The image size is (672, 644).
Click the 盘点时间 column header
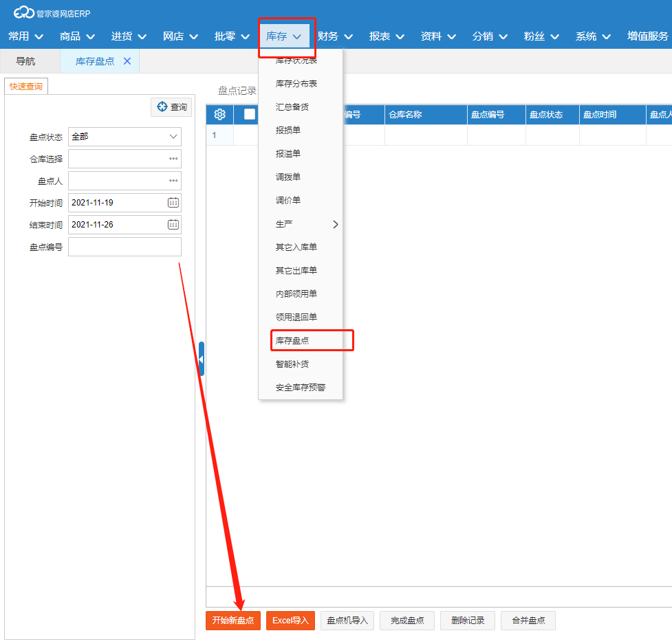tap(612, 114)
